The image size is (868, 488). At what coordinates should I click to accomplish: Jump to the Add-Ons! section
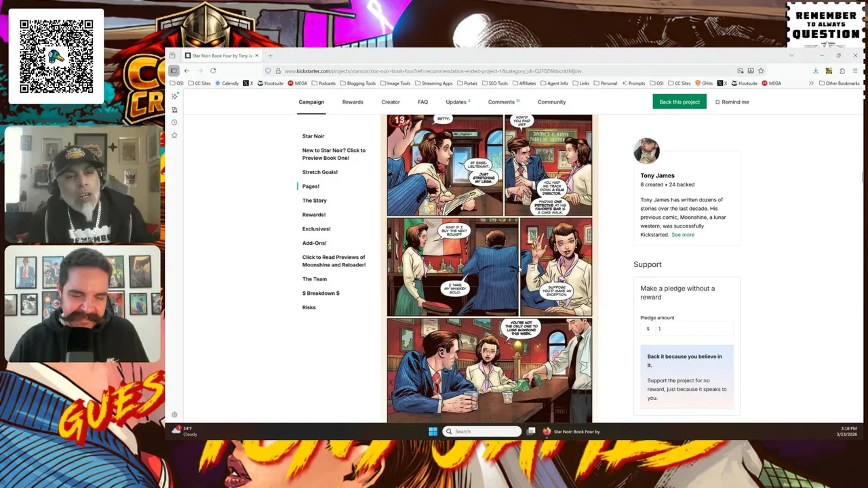(315, 243)
